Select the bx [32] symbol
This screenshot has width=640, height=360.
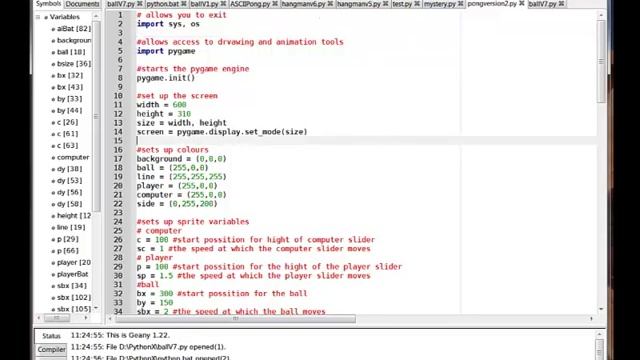click(70, 76)
